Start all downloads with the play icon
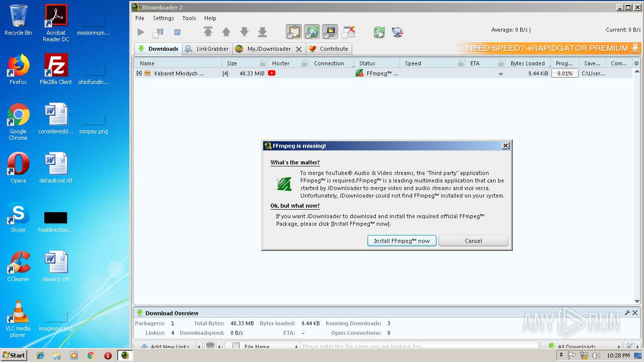Screen dimensions: 644x362 click(x=141, y=32)
